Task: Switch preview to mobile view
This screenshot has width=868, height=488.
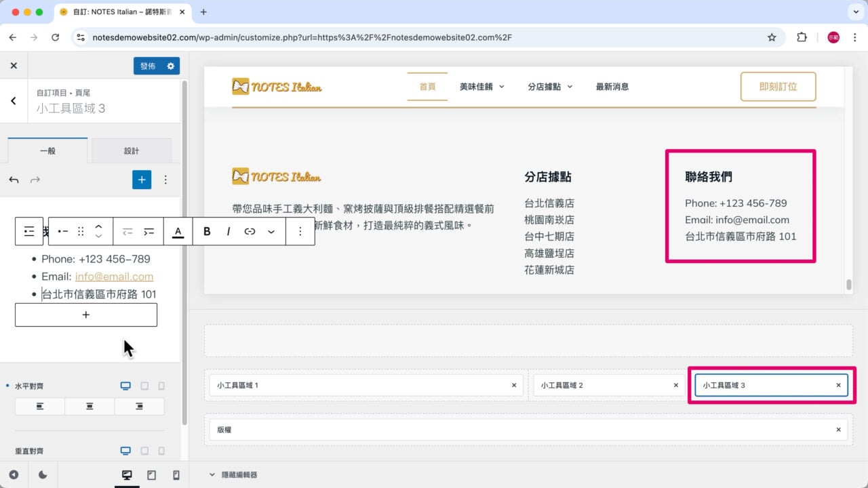Action: tap(175, 475)
